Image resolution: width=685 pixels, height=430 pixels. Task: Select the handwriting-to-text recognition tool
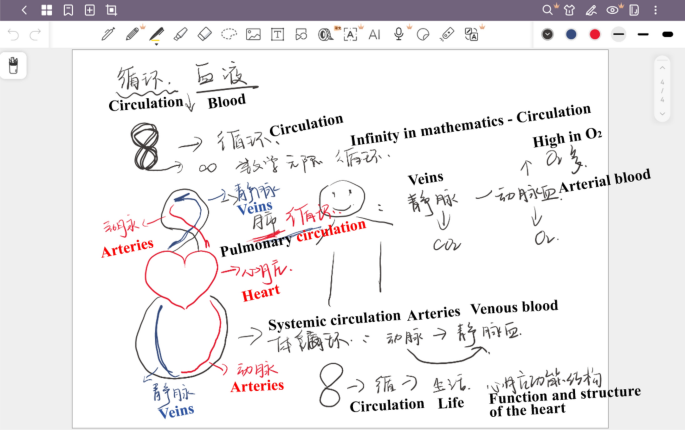point(350,35)
